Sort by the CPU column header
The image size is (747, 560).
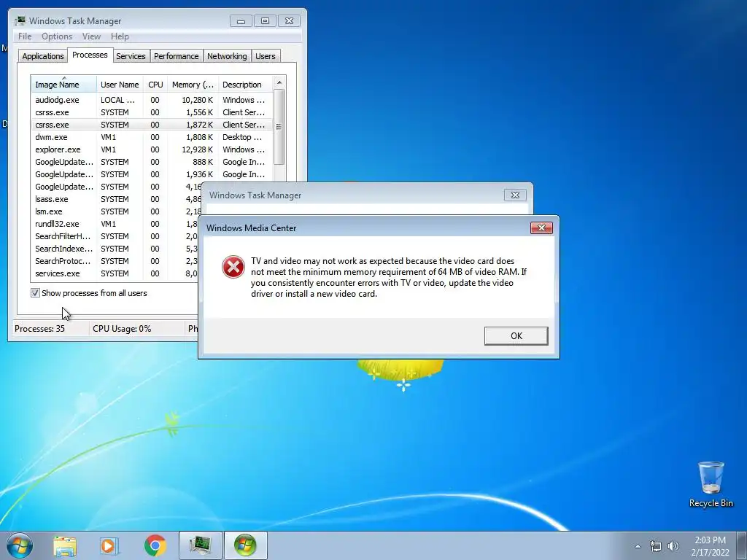tap(155, 85)
